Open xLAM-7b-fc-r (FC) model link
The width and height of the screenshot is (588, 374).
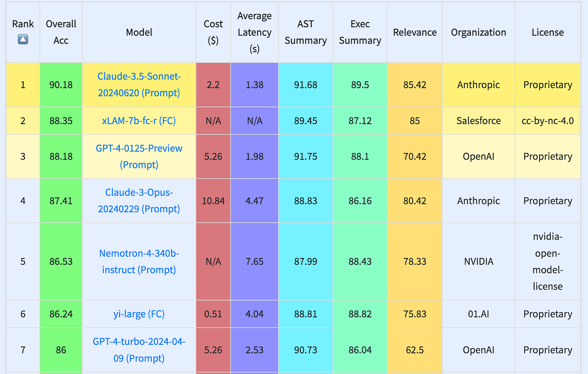click(139, 120)
